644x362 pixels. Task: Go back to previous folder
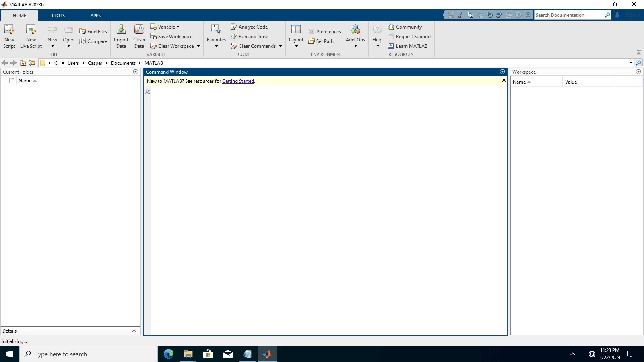tap(5, 63)
